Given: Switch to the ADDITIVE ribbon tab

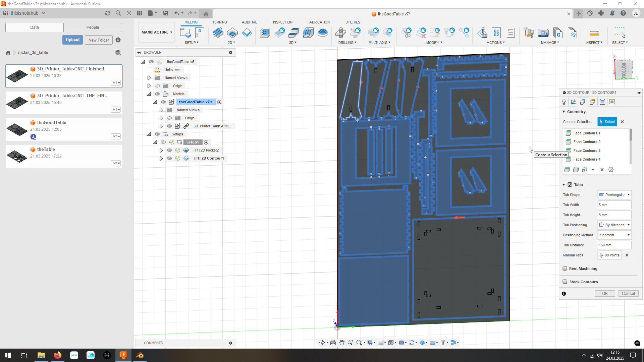Looking at the screenshot, I should 250,22.
